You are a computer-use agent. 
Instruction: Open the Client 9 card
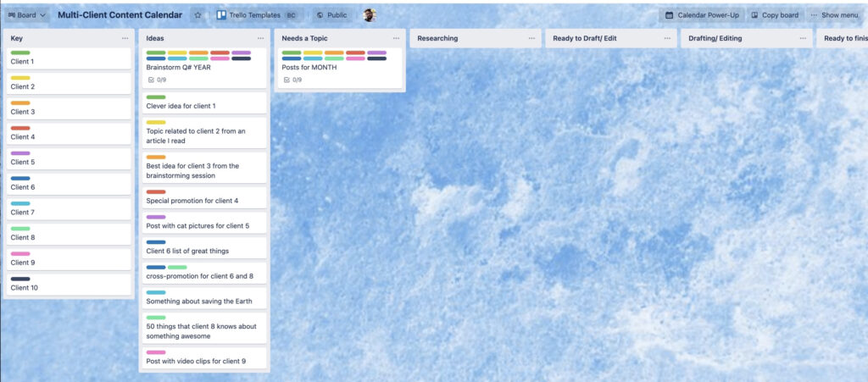tap(69, 260)
